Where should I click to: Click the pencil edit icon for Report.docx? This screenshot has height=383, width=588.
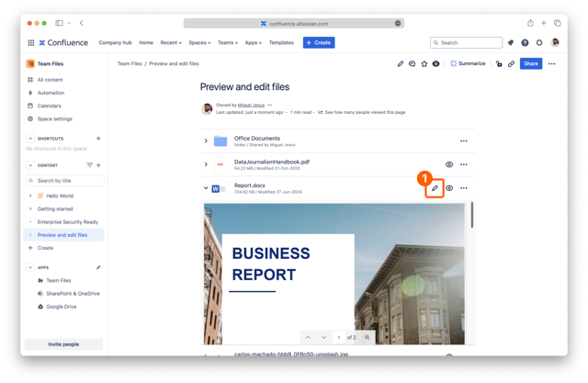pyautogui.click(x=435, y=188)
